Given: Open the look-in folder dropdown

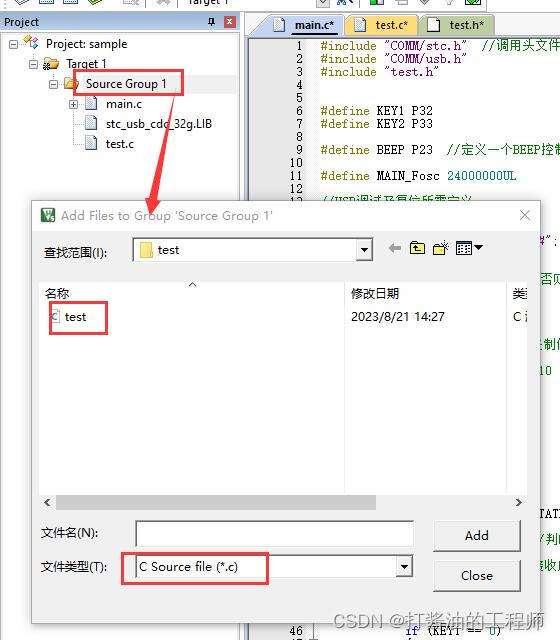Looking at the screenshot, I should point(364,250).
